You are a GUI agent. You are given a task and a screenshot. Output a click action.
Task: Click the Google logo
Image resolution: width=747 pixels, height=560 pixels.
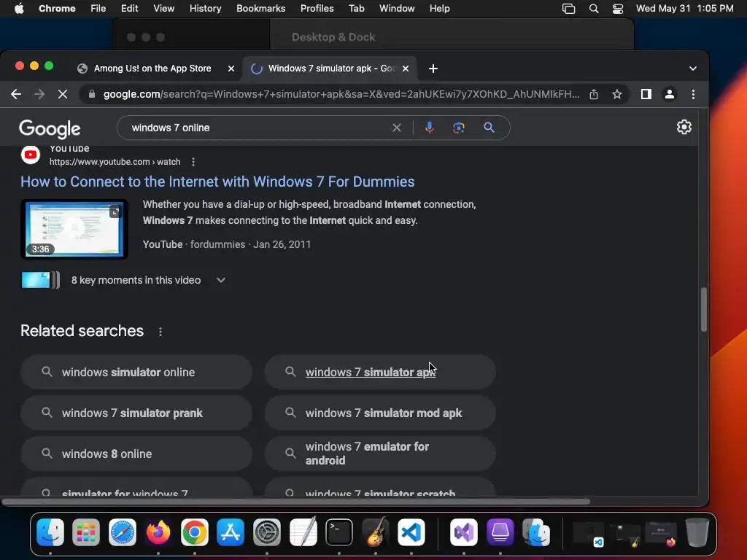click(x=50, y=128)
